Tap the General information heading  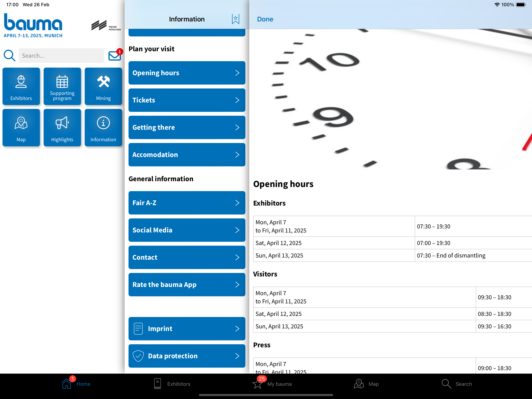tap(161, 179)
